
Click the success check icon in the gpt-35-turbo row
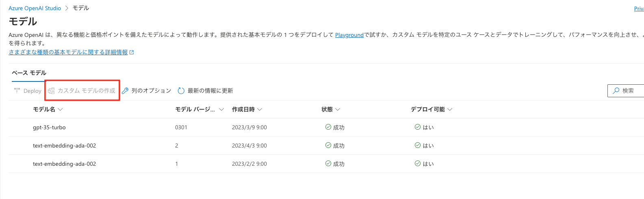click(x=328, y=127)
